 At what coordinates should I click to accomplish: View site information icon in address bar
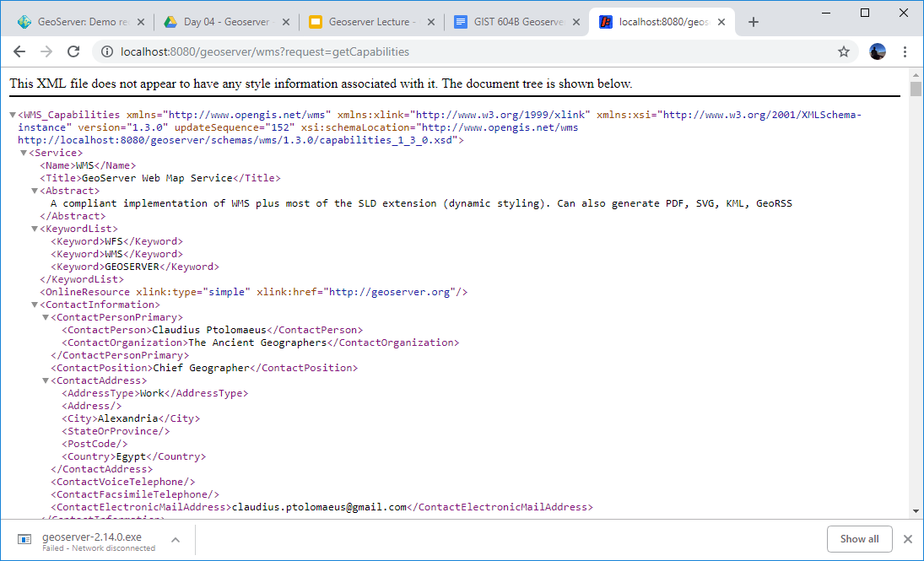106,51
